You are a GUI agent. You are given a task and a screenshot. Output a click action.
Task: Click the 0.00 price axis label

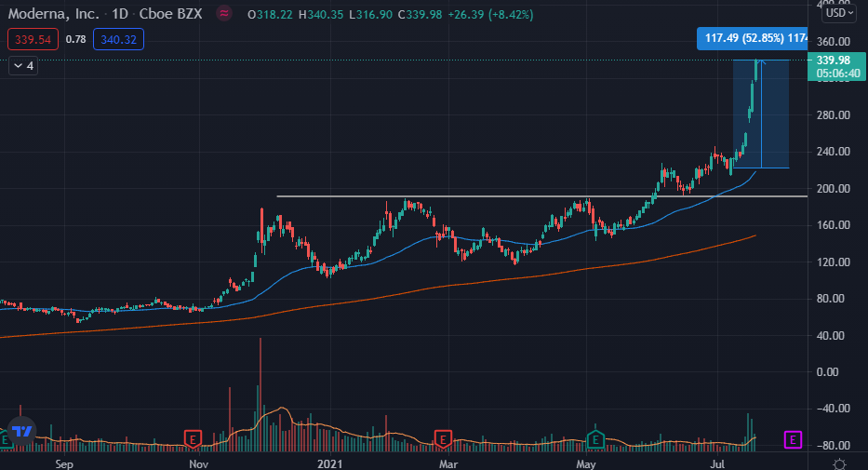click(828, 372)
